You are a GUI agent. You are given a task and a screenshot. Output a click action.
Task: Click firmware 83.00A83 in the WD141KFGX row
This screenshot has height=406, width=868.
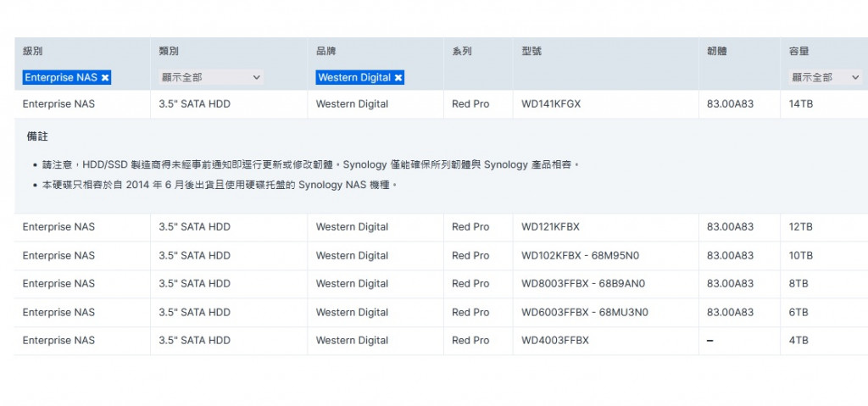tap(730, 103)
